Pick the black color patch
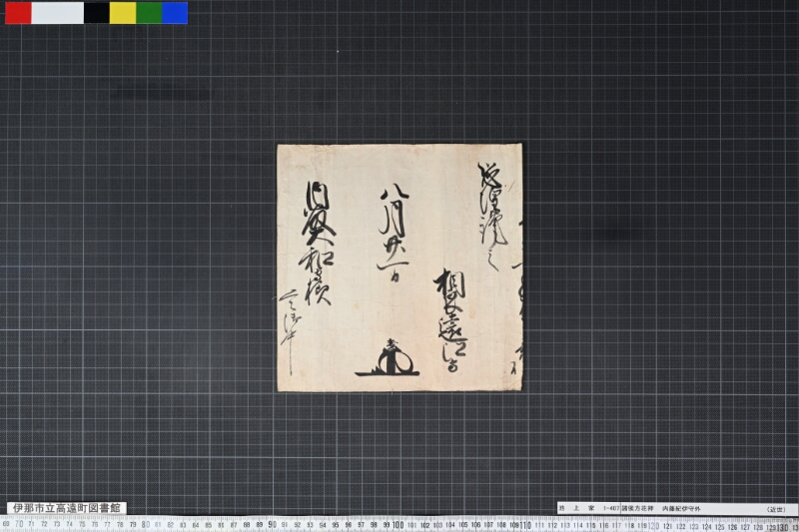This screenshot has height=532, width=799. pos(97,13)
